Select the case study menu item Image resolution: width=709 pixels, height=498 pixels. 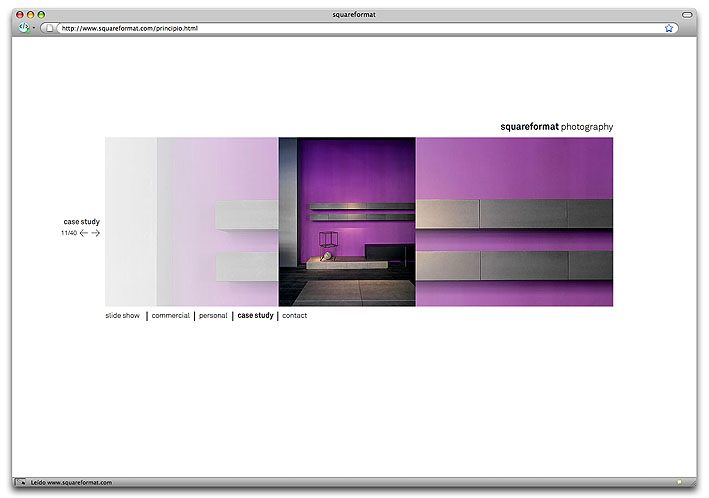255,315
